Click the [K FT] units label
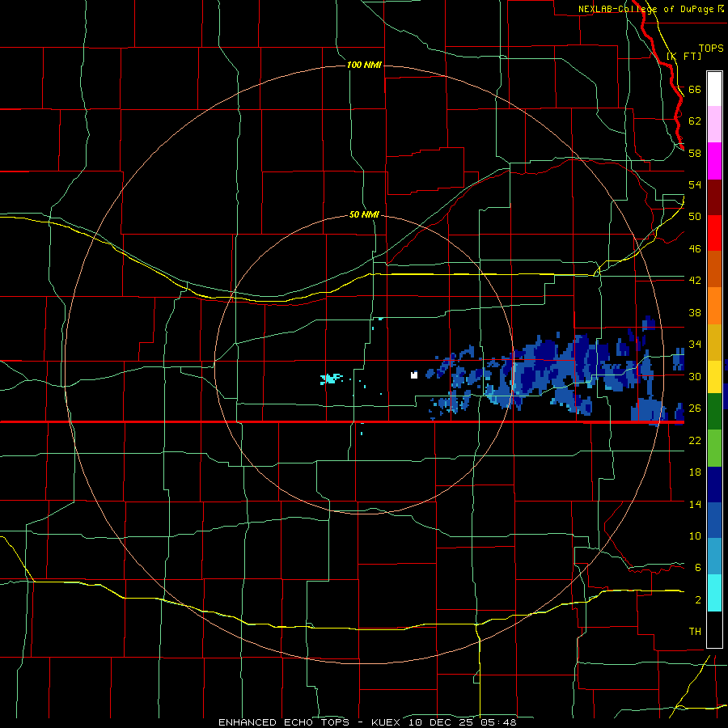This screenshot has width=728, height=728. click(684, 56)
